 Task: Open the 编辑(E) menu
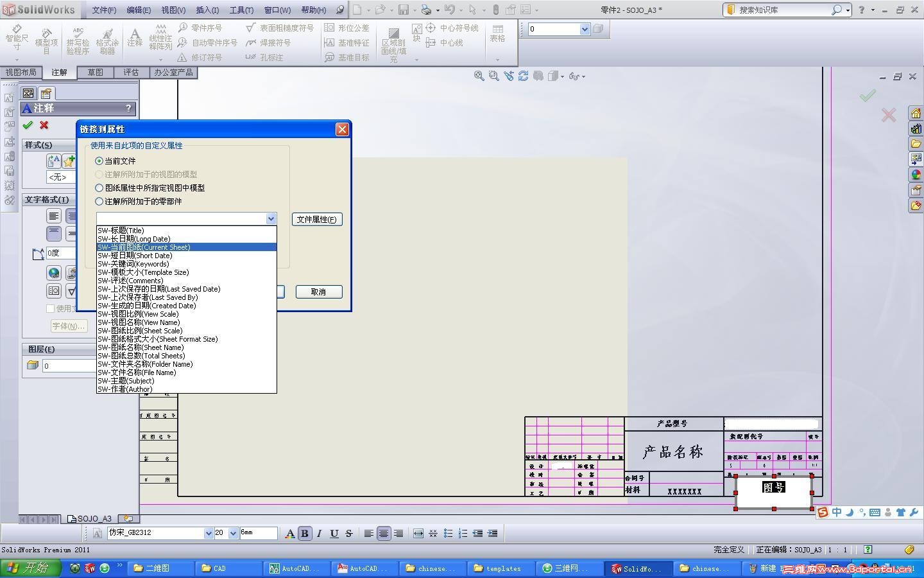tap(139, 10)
